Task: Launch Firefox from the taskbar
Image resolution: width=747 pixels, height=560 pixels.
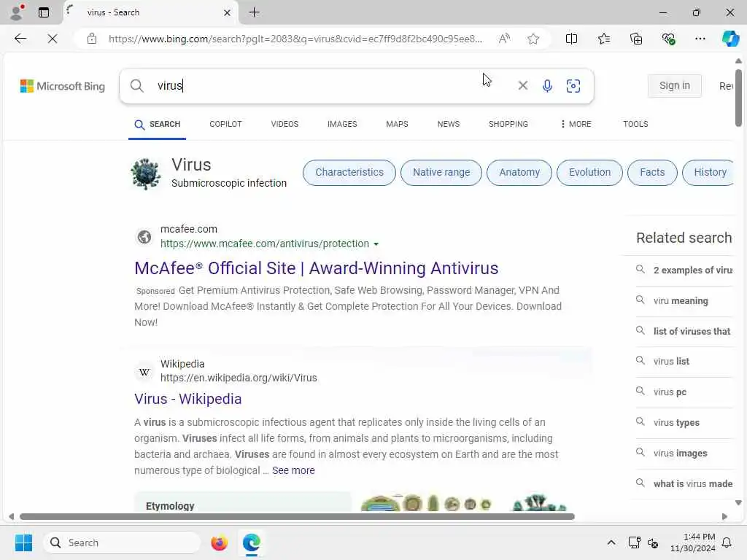Action: tap(219, 542)
